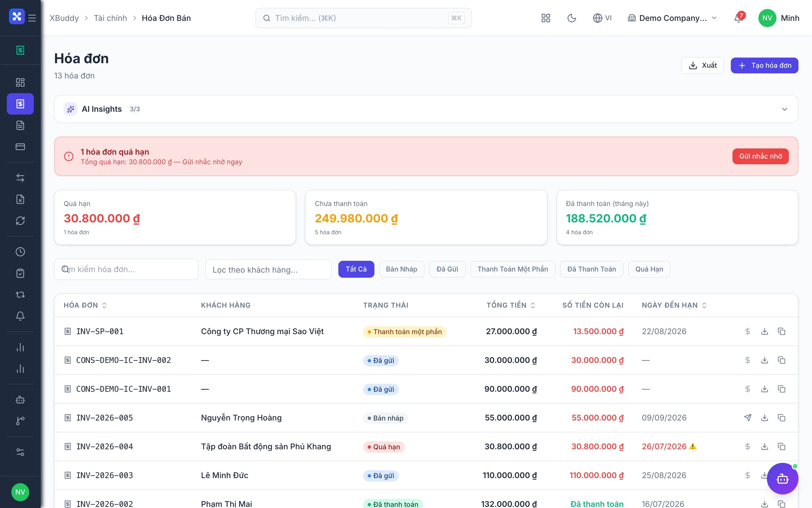Viewport: 812px width, 508px height.
Task: Open the Demo Company switcher dropdown
Action: point(672,18)
